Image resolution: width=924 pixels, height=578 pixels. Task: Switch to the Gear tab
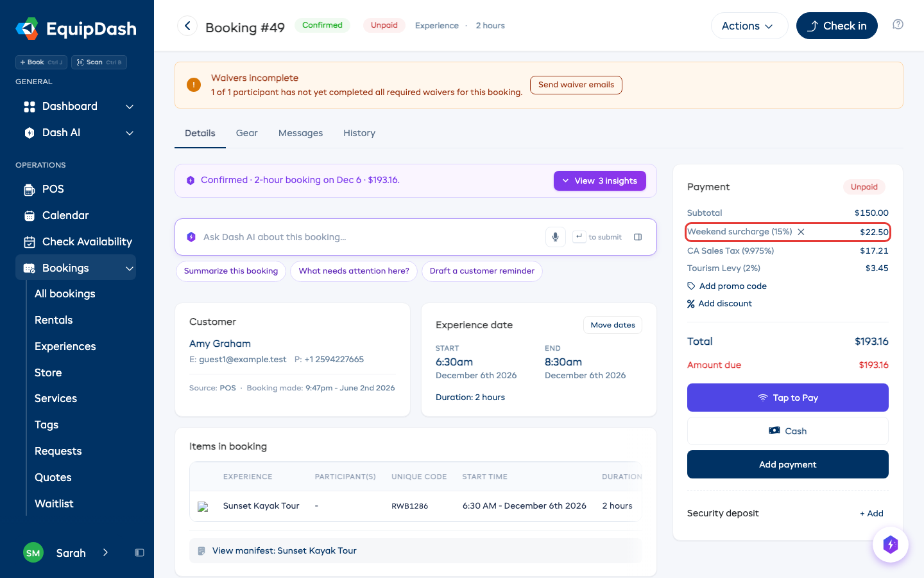[x=246, y=133]
